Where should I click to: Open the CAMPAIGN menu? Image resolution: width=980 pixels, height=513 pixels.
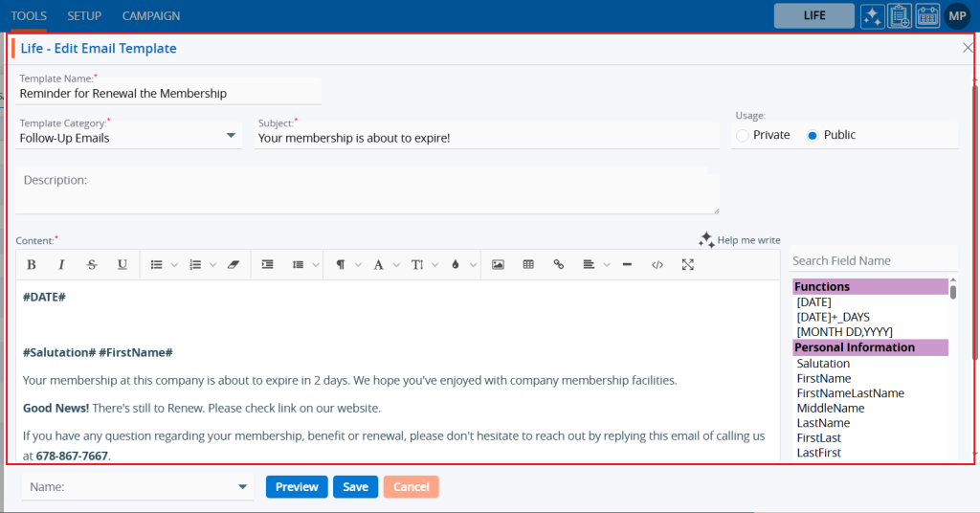coord(151,16)
